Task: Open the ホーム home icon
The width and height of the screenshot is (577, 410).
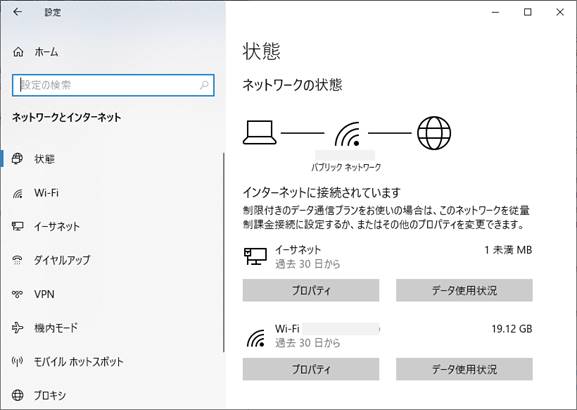Action: pos(18,52)
